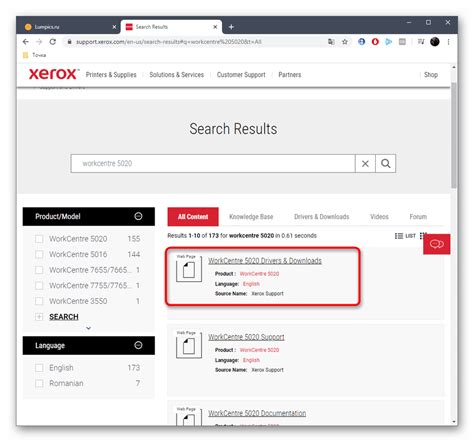Close the Search Results tab
This screenshot has width=474, height=442.
coord(215,27)
